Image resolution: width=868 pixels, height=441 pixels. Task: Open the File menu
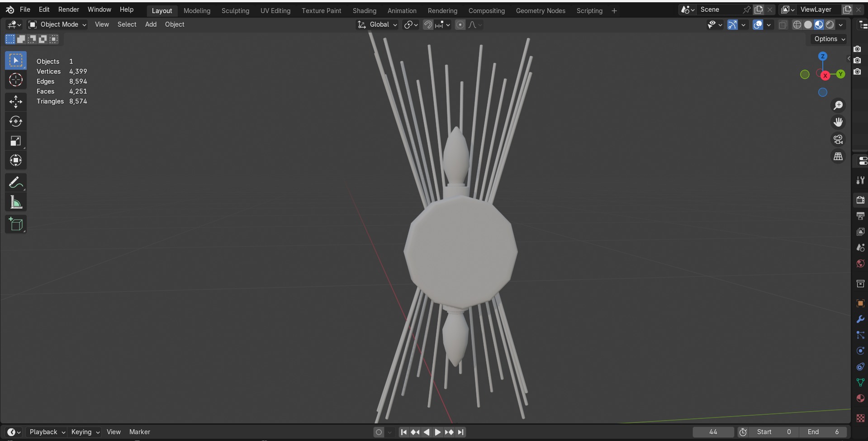point(25,9)
